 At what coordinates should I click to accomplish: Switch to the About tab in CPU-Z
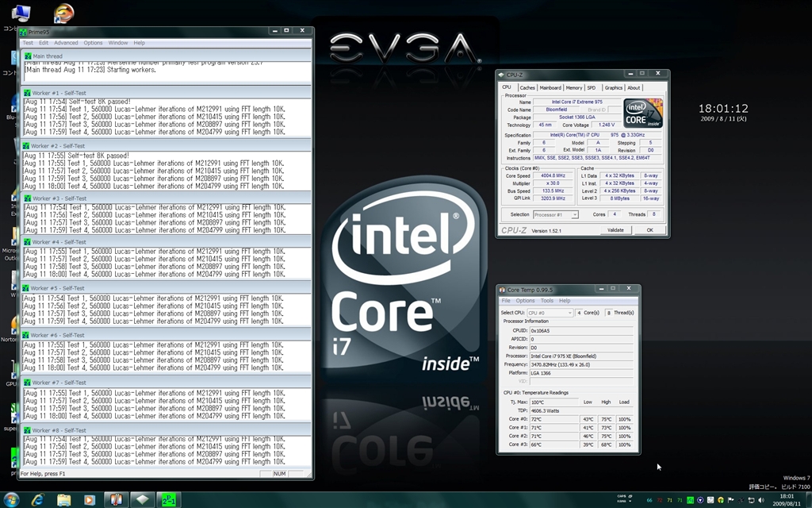tap(634, 87)
